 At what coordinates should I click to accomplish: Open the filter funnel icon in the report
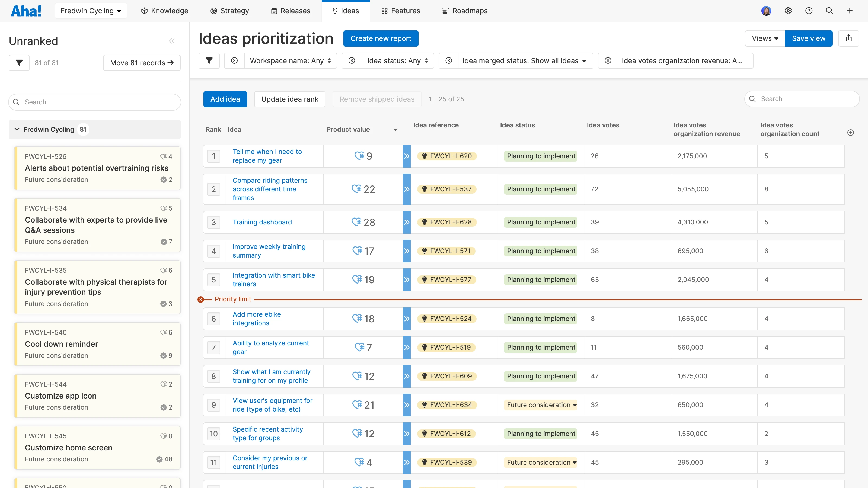pyautogui.click(x=209, y=61)
